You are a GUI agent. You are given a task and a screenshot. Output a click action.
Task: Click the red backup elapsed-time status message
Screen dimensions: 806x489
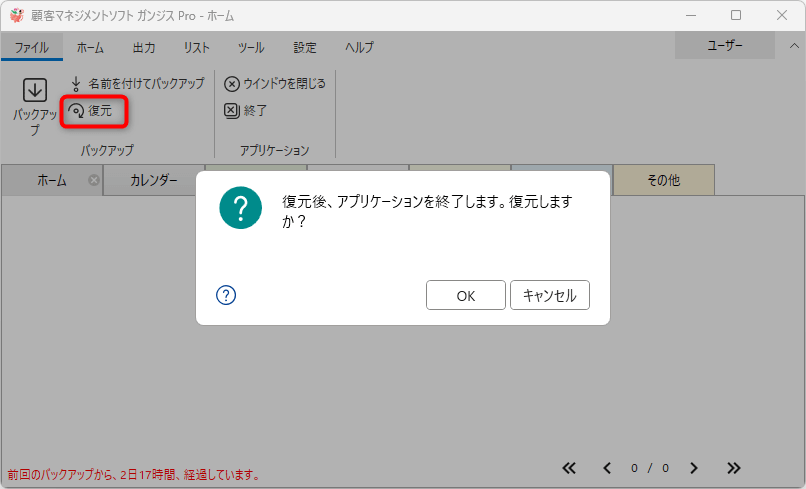134,475
